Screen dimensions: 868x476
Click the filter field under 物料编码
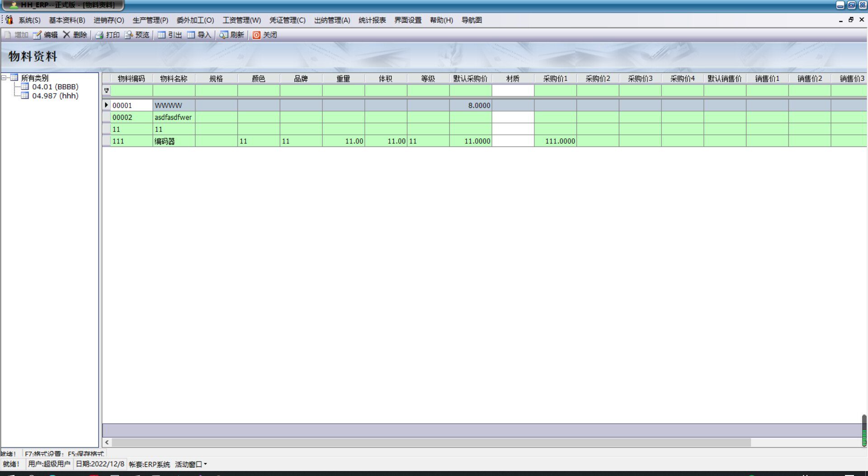tap(132, 90)
